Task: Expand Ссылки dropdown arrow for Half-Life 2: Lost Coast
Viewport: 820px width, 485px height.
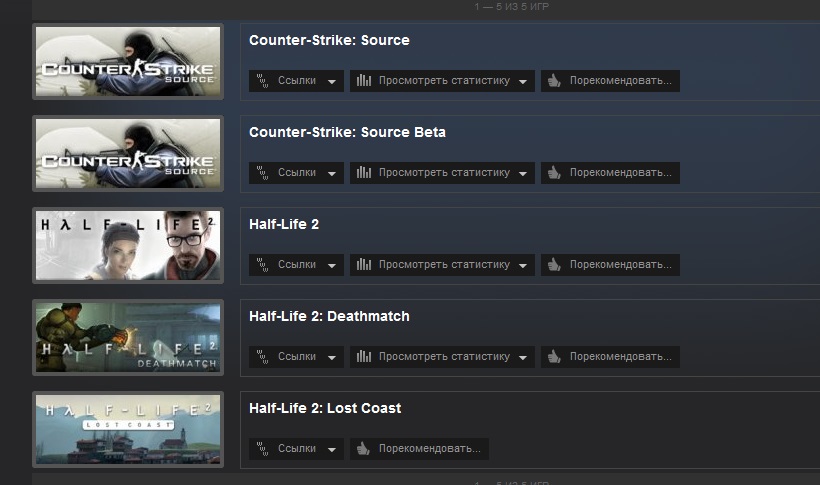Action: pyautogui.click(x=332, y=450)
